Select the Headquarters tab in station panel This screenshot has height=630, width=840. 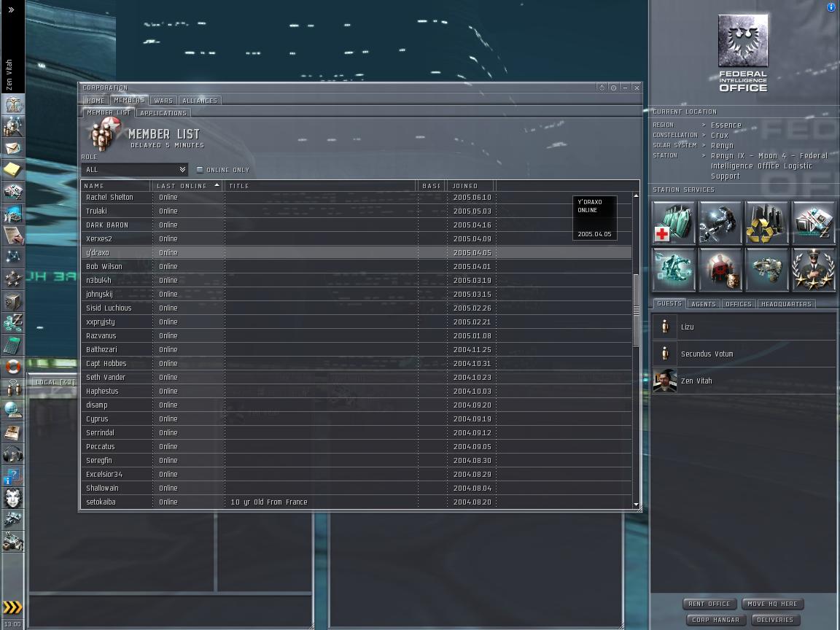[786, 304]
